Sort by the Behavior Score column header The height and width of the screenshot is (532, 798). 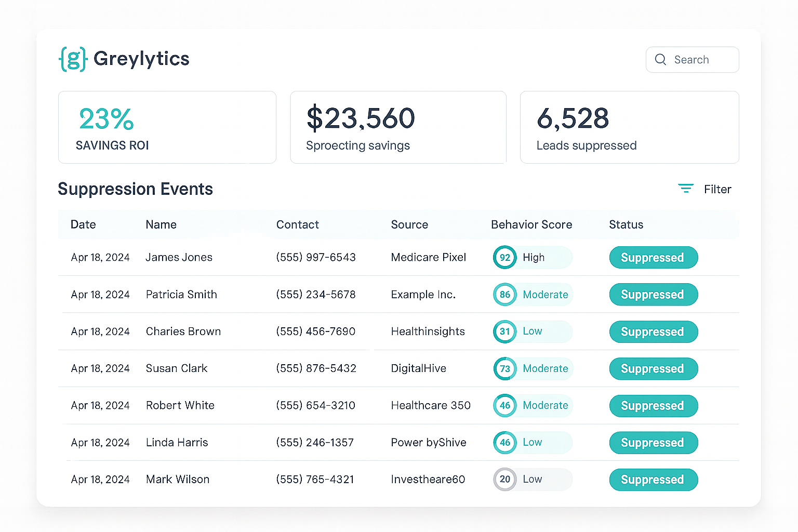[531, 224]
